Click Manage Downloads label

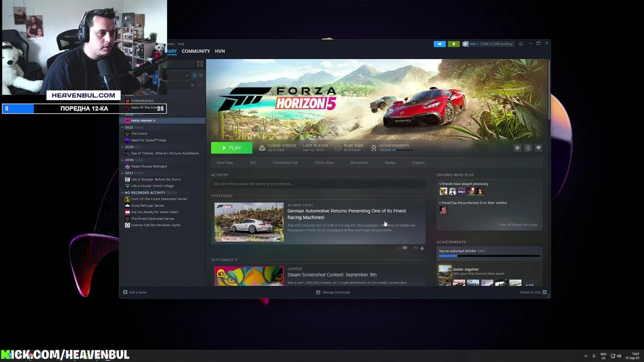336,292
